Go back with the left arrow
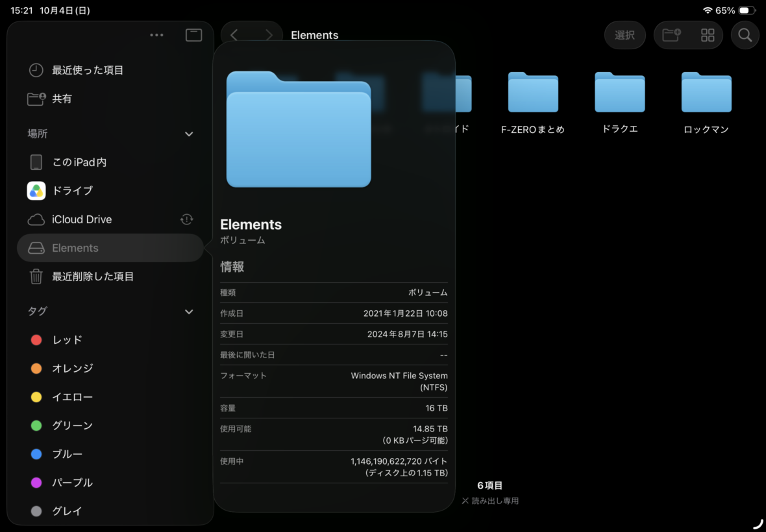Image resolution: width=766 pixels, height=532 pixels. click(x=234, y=35)
